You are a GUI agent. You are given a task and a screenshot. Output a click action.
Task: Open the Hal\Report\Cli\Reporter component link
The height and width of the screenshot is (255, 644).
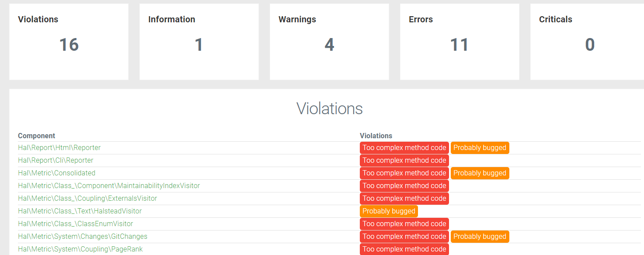[x=56, y=161]
